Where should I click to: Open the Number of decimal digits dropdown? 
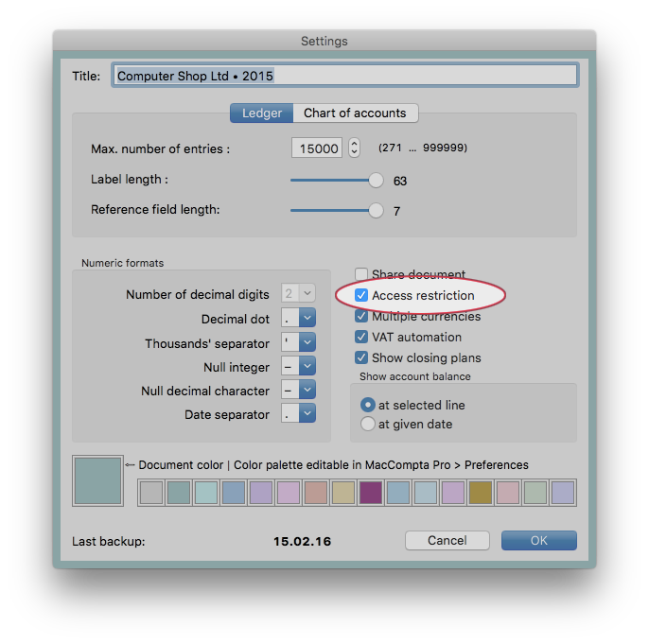pos(298,293)
